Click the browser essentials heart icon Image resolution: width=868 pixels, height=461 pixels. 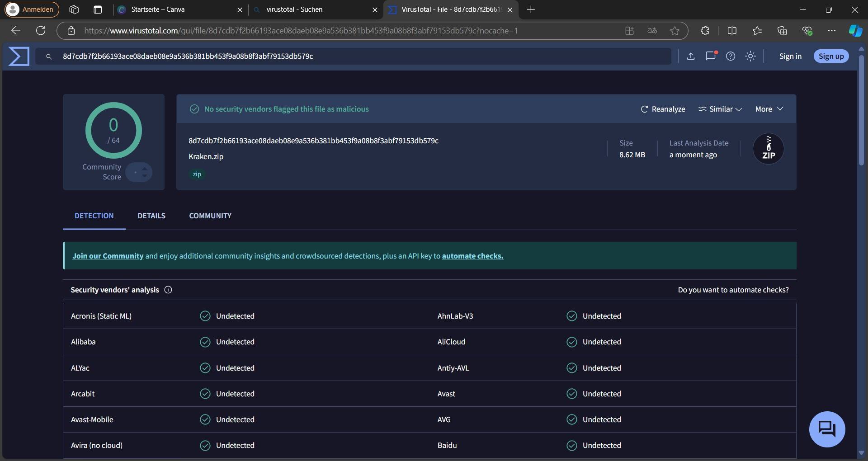(x=807, y=31)
